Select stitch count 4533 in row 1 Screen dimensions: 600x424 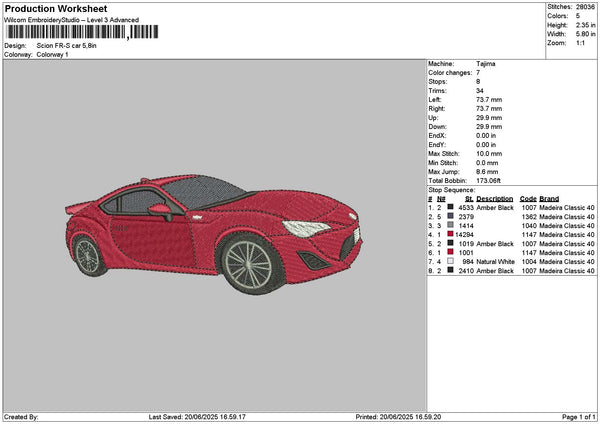[x=466, y=208]
